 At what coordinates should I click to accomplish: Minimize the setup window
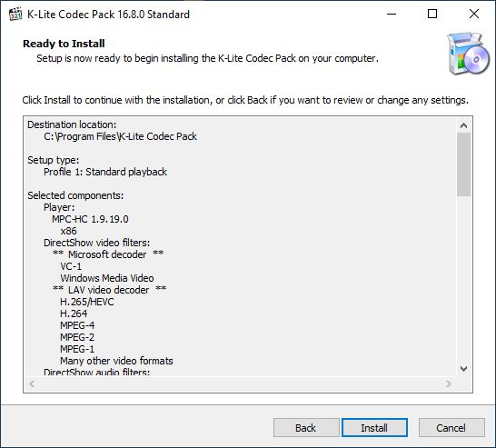[x=392, y=14]
